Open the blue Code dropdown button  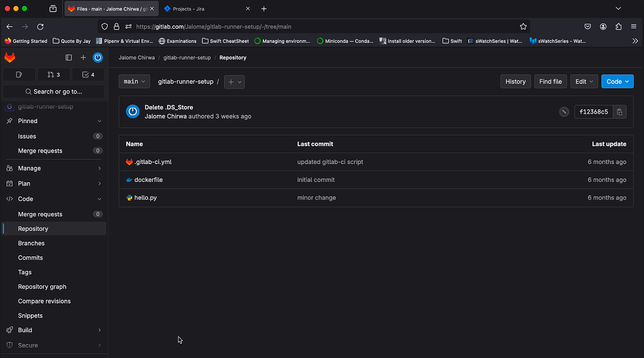coord(617,81)
